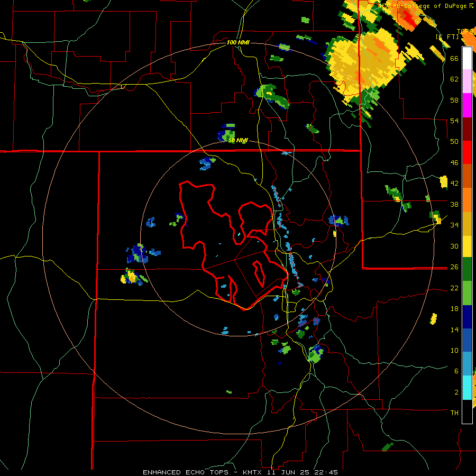
Task: Click the legend value '26'
Action: 454,267
